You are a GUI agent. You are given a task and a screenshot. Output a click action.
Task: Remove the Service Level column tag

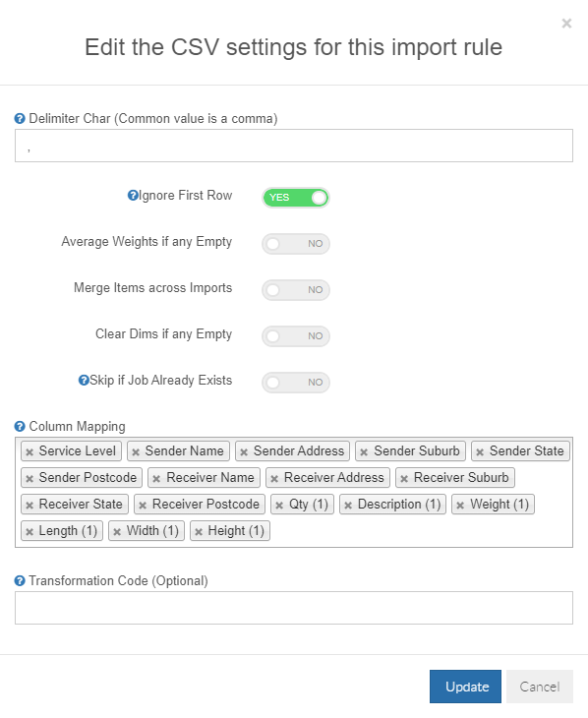(x=29, y=452)
